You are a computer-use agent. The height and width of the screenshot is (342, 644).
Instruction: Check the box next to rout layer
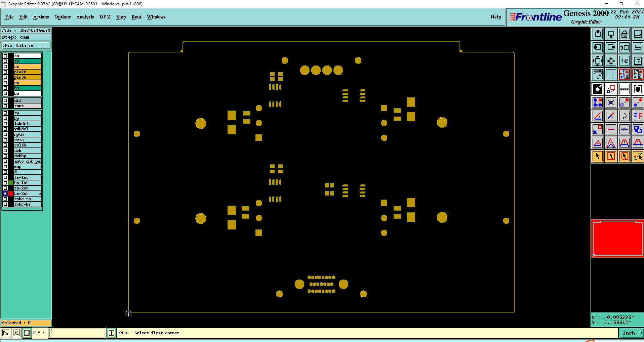(5, 106)
